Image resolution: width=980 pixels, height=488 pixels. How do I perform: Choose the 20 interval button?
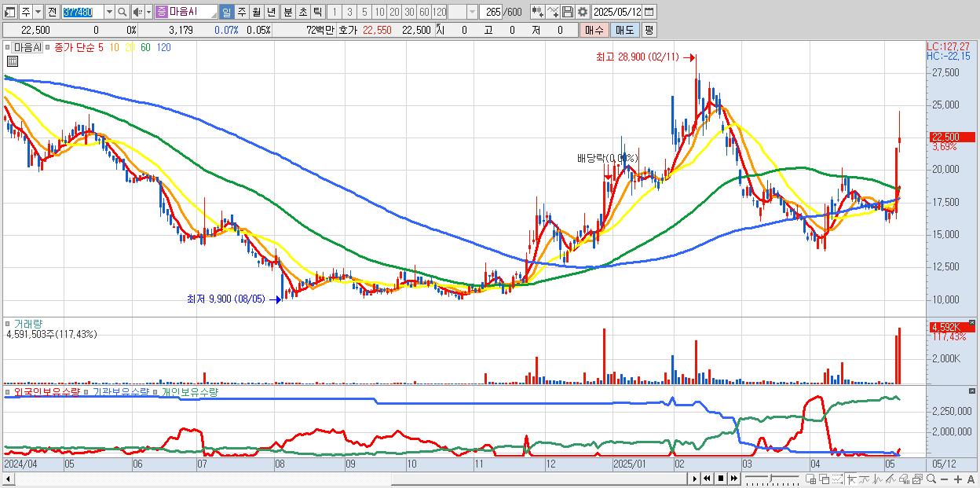pyautogui.click(x=394, y=12)
